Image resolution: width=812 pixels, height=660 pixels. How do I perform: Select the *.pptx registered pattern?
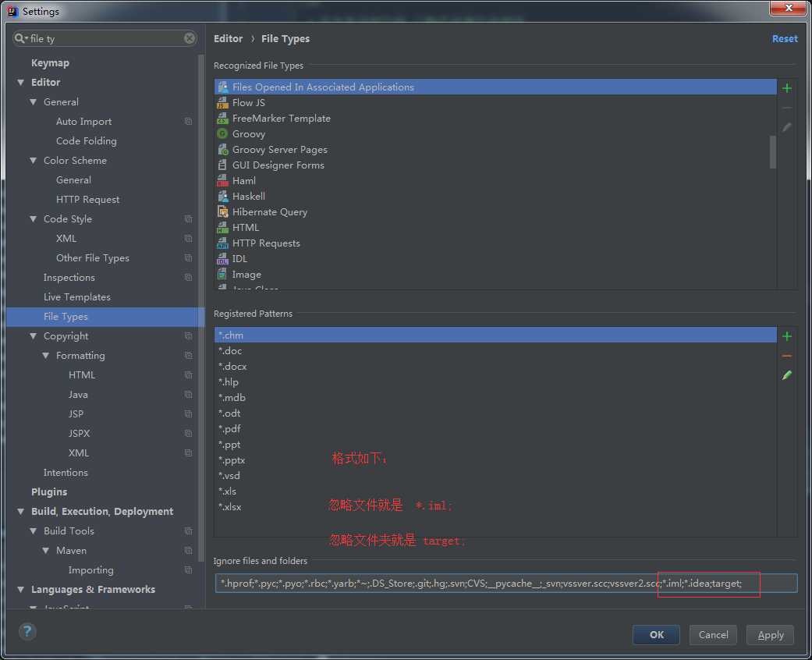[x=495, y=460]
